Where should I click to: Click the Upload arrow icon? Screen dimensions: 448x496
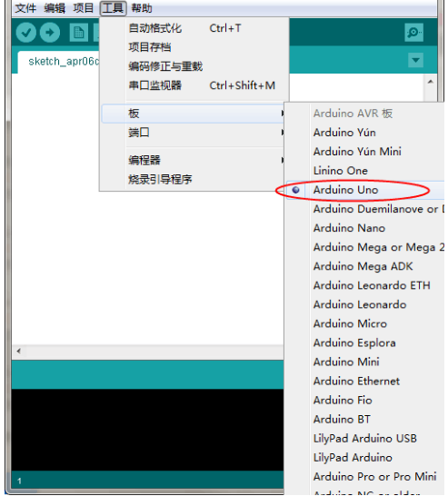pos(50,33)
